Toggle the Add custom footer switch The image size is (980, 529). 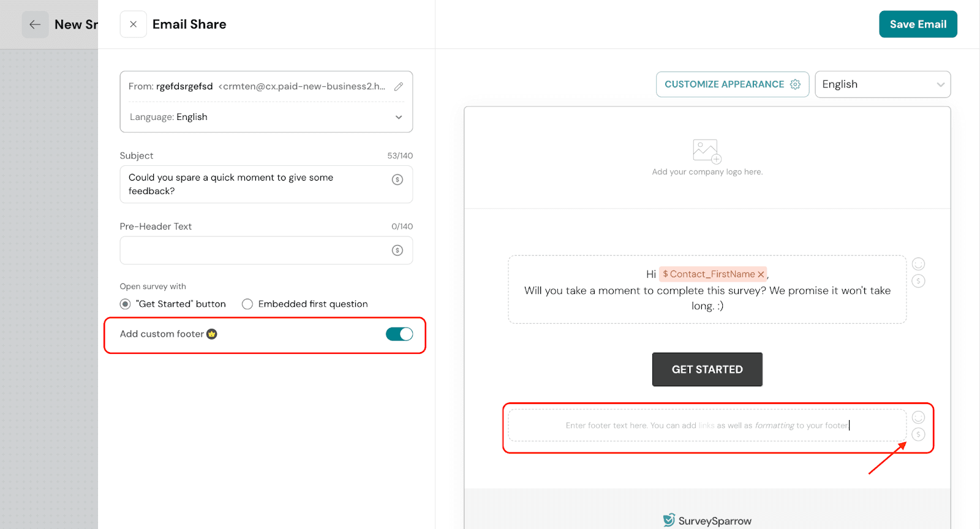[399, 334]
